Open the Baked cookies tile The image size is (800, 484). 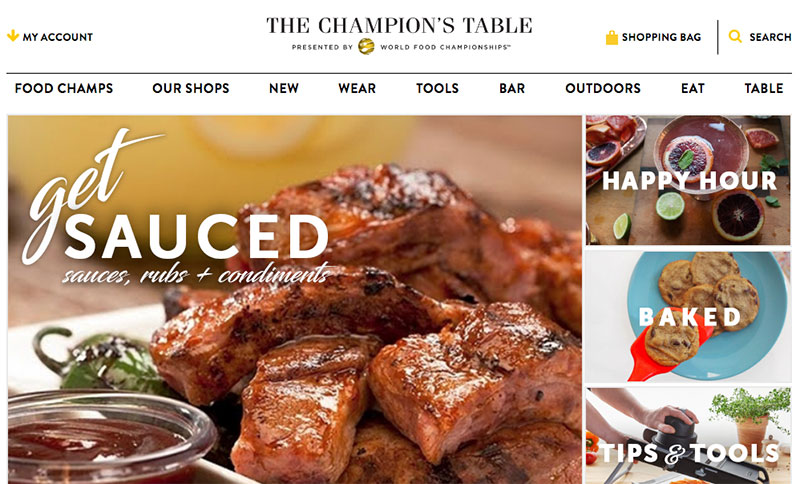click(688, 317)
